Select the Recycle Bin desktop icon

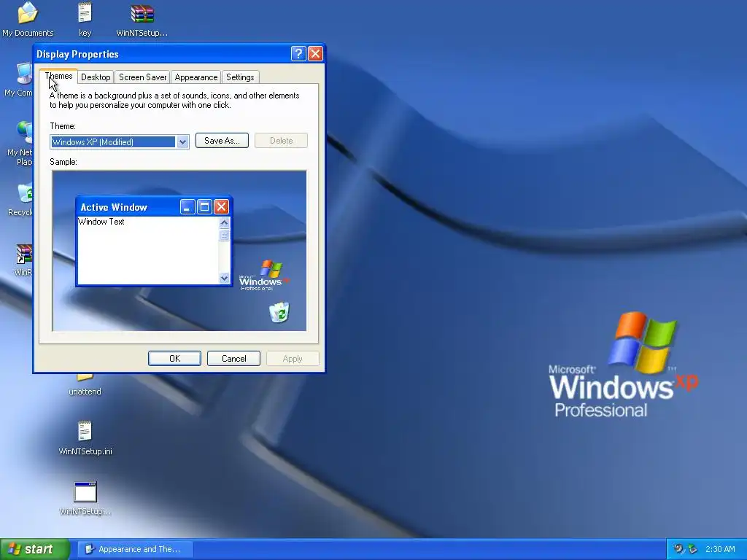click(x=21, y=200)
